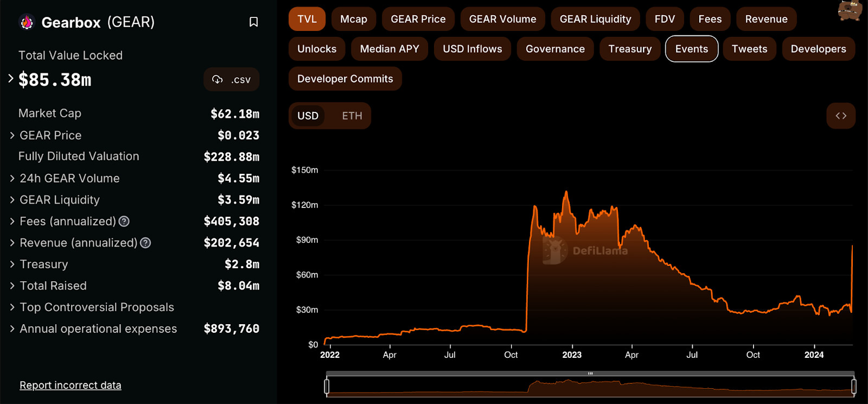The height and width of the screenshot is (404, 868).
Task: Enable the Events chart overlay
Action: click(x=691, y=49)
